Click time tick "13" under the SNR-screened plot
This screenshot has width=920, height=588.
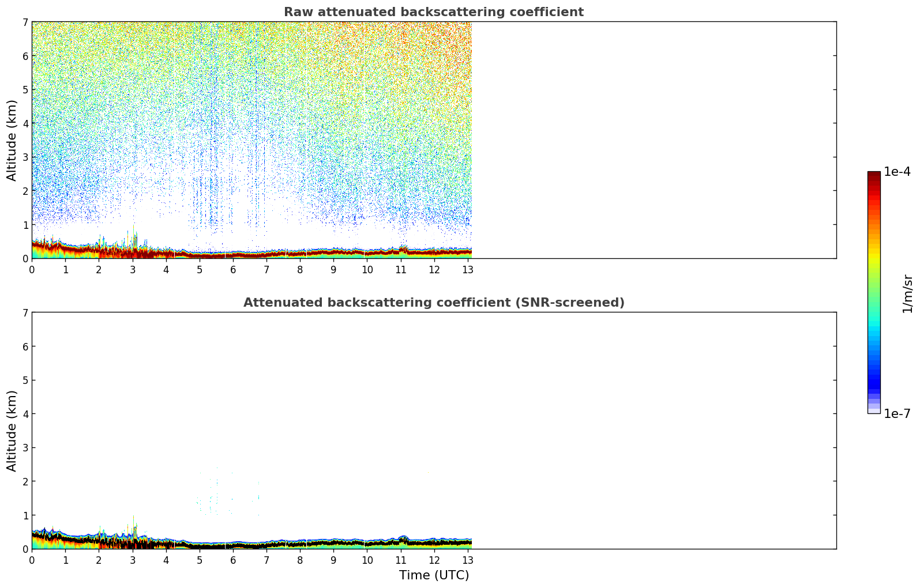point(468,560)
